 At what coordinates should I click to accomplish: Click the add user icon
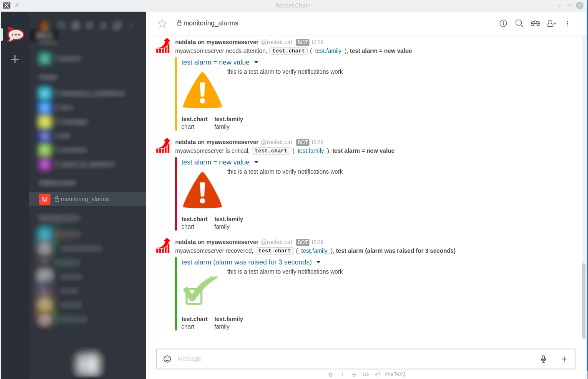[551, 23]
